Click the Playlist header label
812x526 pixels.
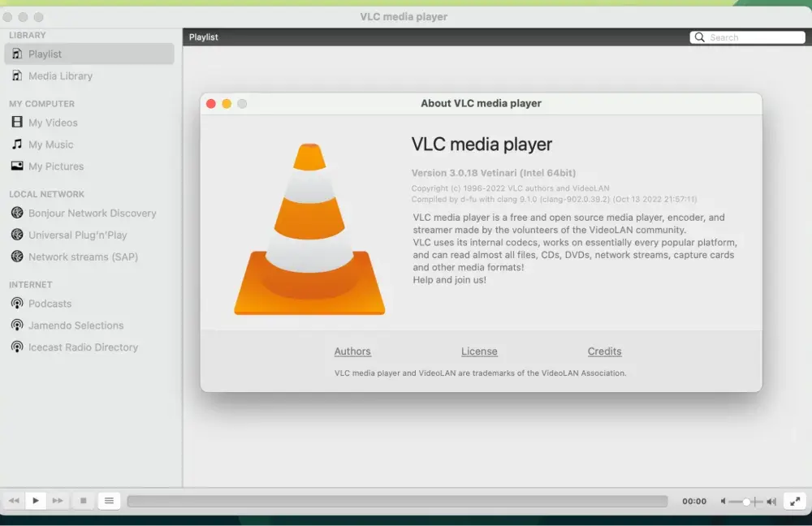click(x=204, y=37)
